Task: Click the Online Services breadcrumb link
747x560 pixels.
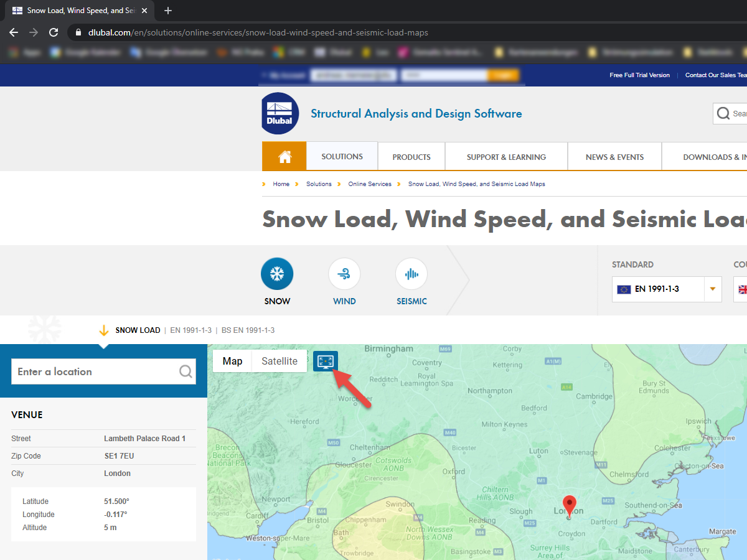Action: [370, 184]
